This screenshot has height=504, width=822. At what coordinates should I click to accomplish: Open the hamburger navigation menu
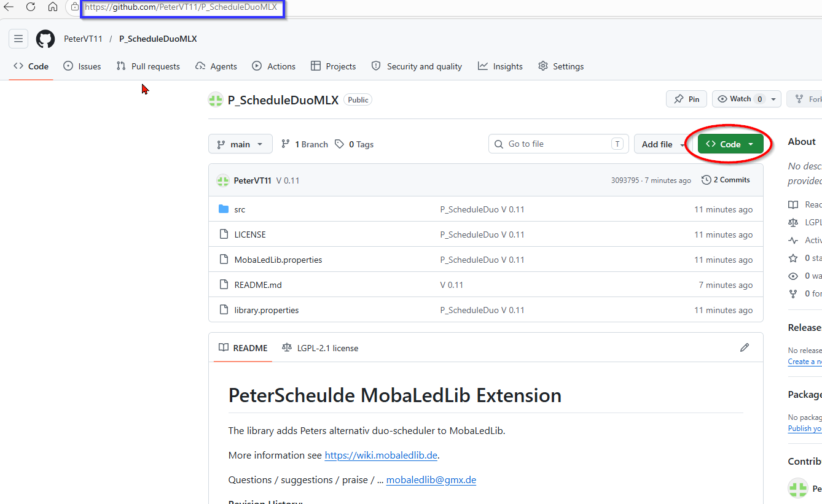(18, 39)
